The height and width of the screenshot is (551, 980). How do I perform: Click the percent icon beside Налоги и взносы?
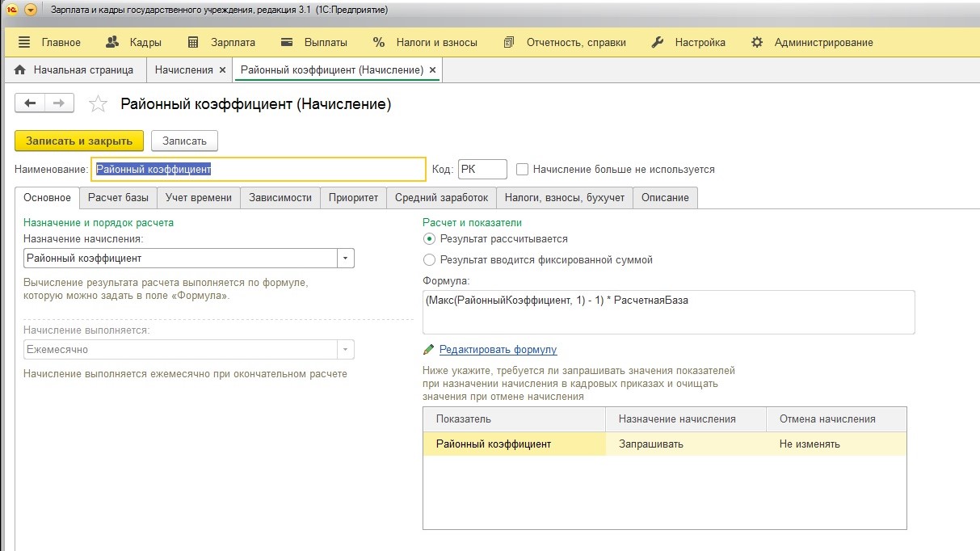(379, 42)
